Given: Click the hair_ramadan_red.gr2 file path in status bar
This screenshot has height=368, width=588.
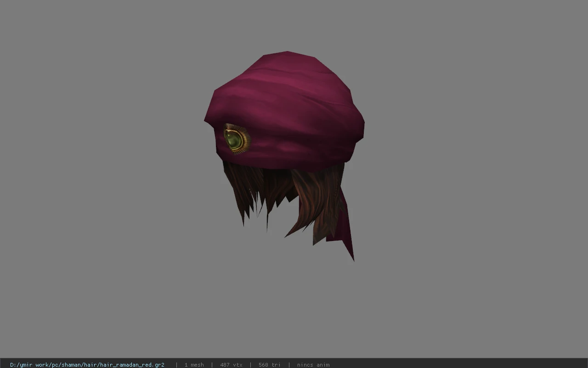Looking at the screenshot, I should click(87, 365).
